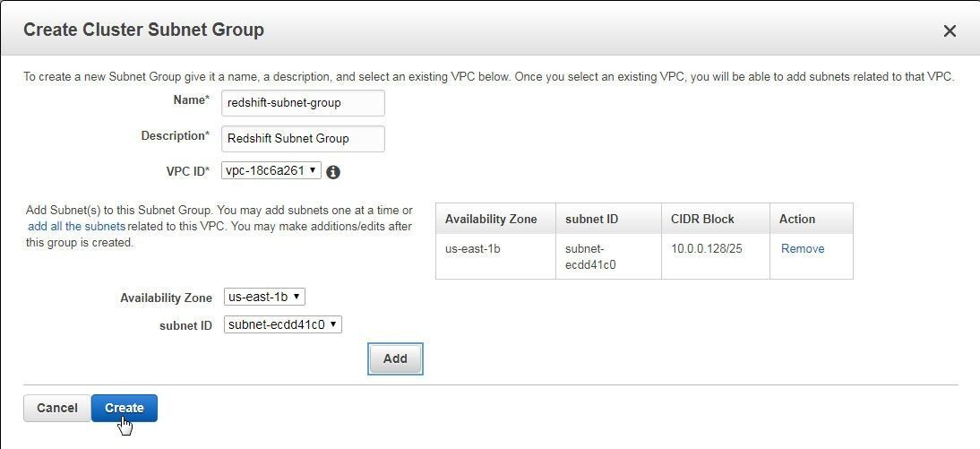Image resolution: width=980 pixels, height=449 pixels.
Task: Click the "add all the subnets" link
Action: coord(76,226)
